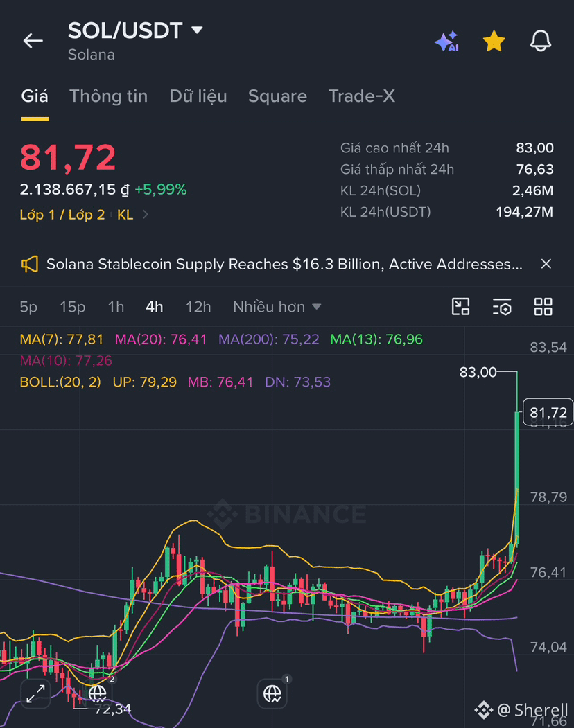Tap the DN: 73,53 Bollinger value
The image size is (574, 728).
tap(297, 382)
